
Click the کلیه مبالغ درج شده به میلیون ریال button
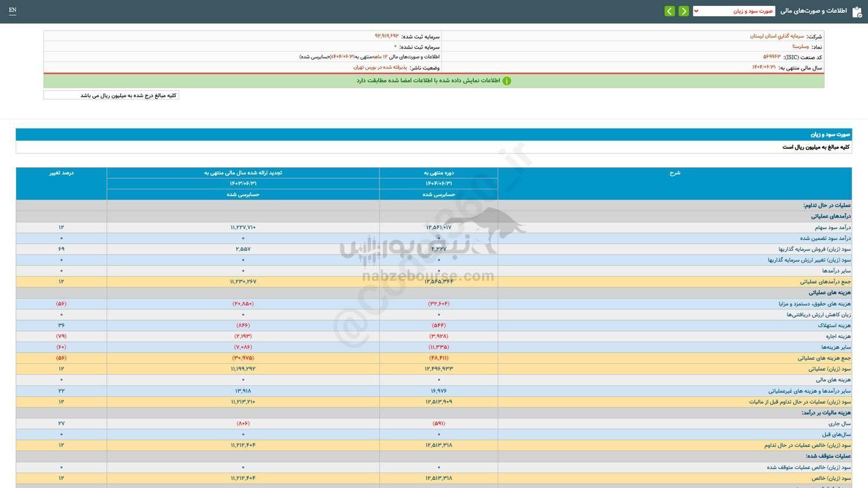[111, 94]
